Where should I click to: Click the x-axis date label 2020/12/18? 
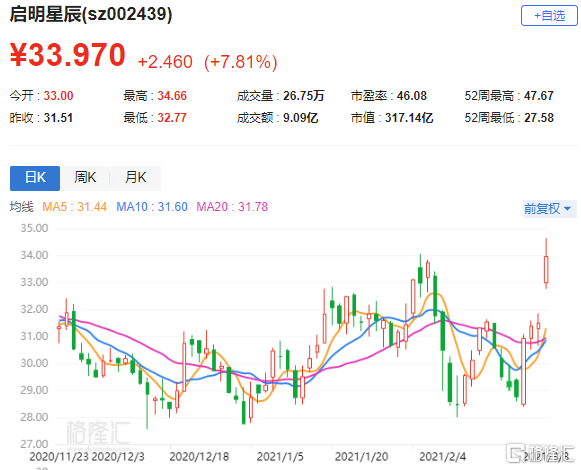[199, 457]
